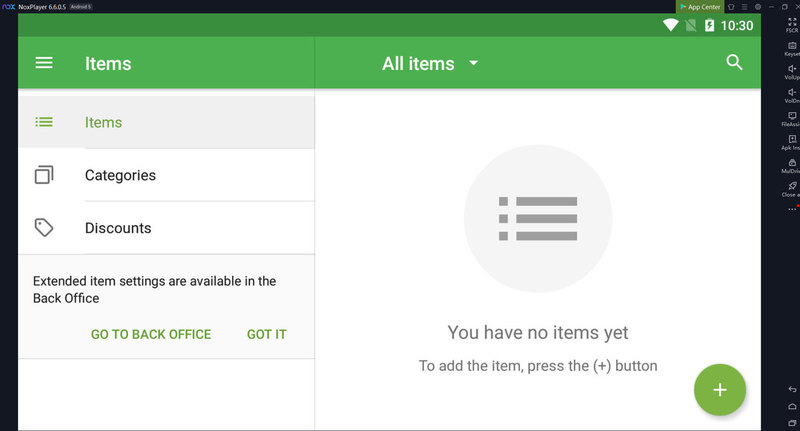Click the Discounts tag icon
The height and width of the screenshot is (431, 800).
point(44,228)
